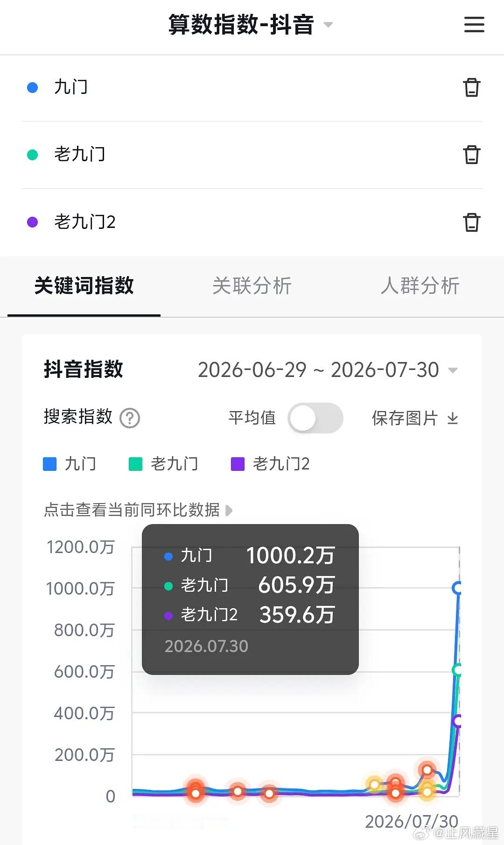This screenshot has width=504, height=845.
Task: Toggle the 平均值 switch
Action: point(315,418)
